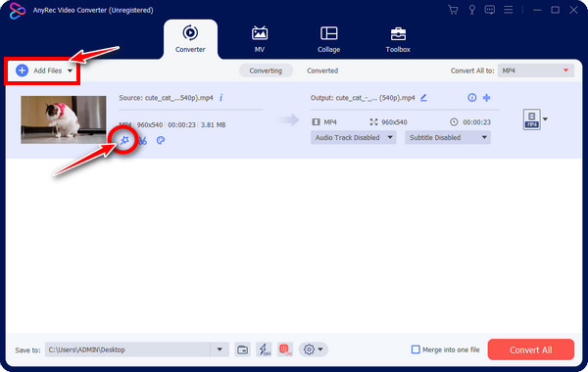This screenshot has width=588, height=372.
Task: Click the Save to path field
Action: (127, 349)
